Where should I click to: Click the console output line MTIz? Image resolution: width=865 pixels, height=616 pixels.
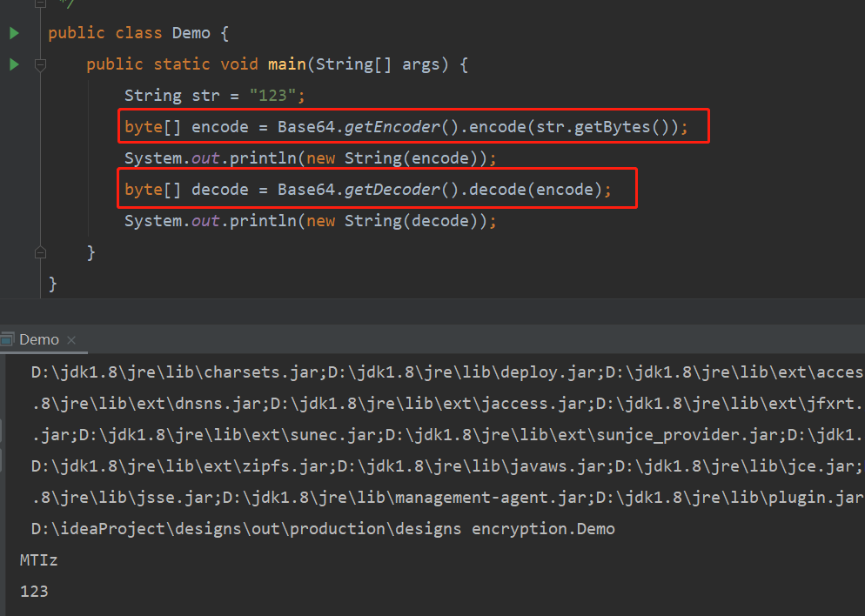point(38,560)
